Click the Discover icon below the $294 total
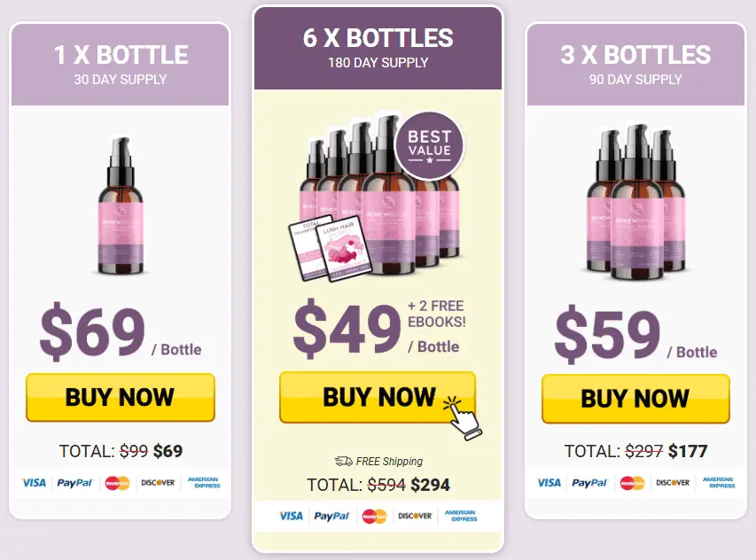The image size is (756, 560). (x=417, y=517)
